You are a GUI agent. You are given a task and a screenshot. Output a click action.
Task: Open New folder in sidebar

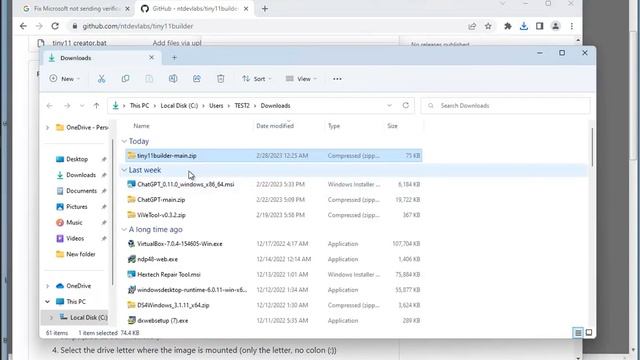click(x=80, y=254)
